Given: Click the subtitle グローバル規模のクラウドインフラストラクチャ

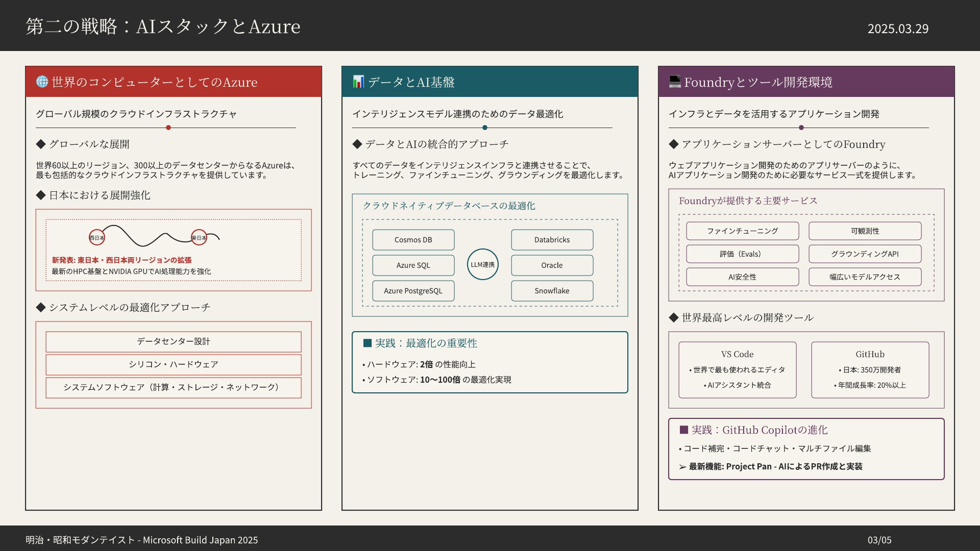Looking at the screenshot, I should point(136,114).
